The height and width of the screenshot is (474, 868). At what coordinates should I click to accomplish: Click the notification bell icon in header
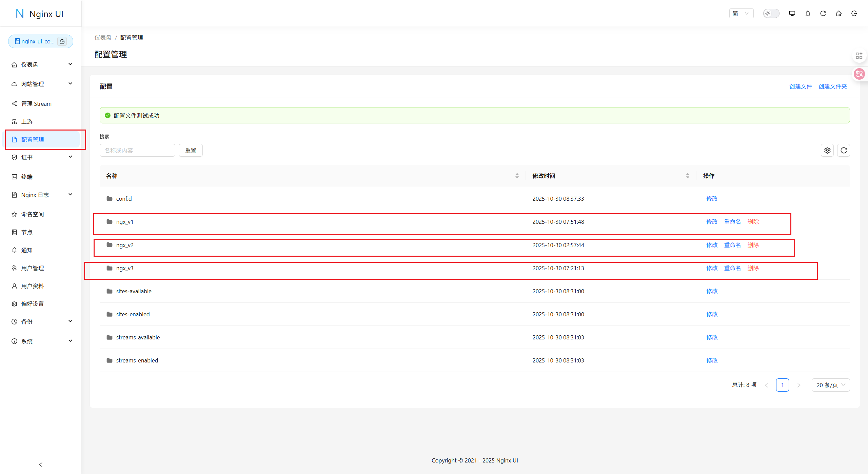(808, 14)
